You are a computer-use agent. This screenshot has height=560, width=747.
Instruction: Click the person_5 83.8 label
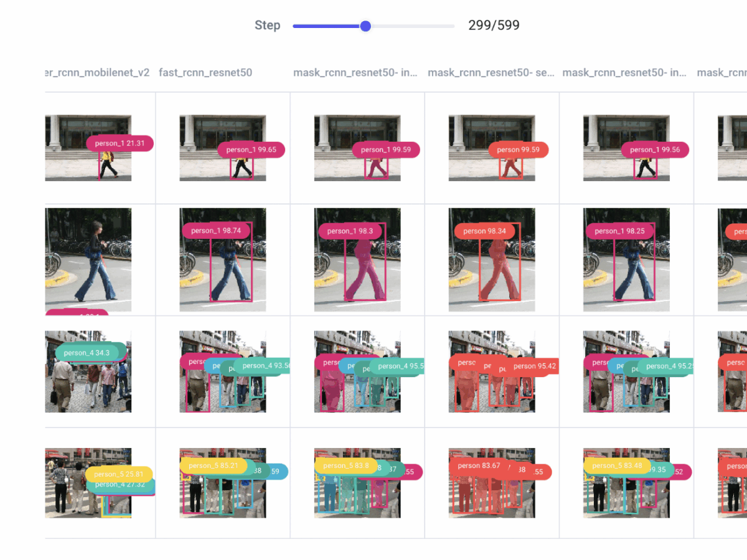(346, 465)
